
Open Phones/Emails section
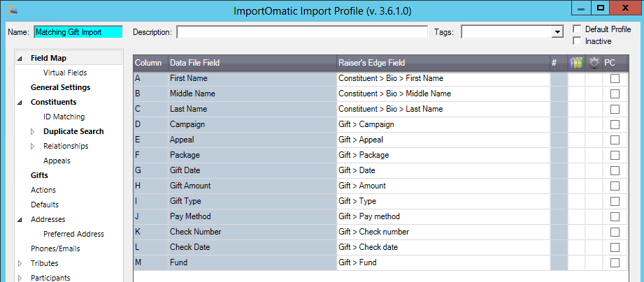click(55, 248)
